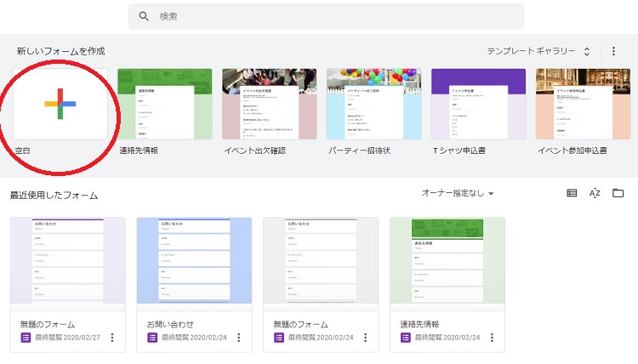Open the イベント出欠確認 template thumbnail

[270, 104]
